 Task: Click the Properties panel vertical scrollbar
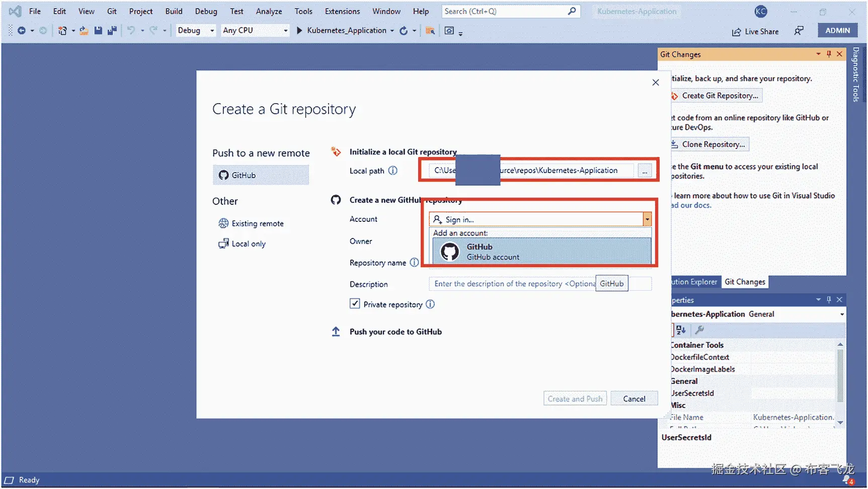click(840, 375)
